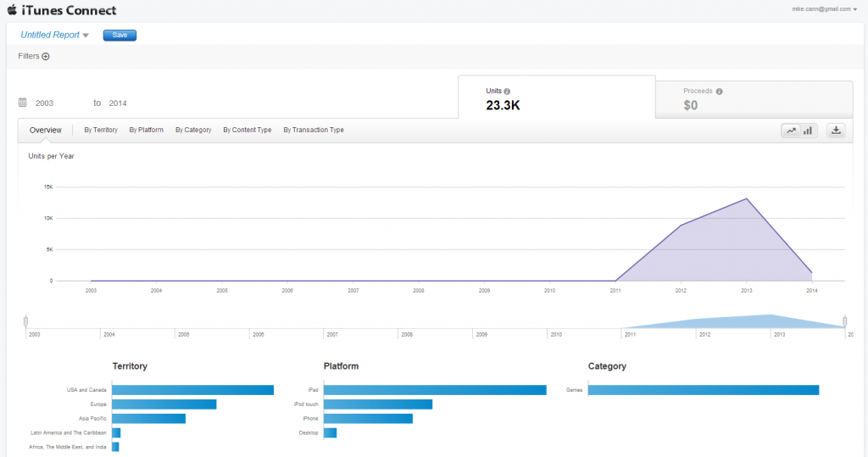Add a filter with the plus icon

[46, 57]
